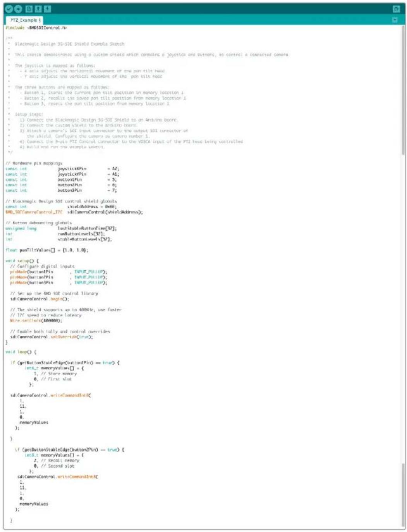The width and height of the screenshot is (407, 532).
Task: Click the 'void setup() {' line
Action: (22, 261)
